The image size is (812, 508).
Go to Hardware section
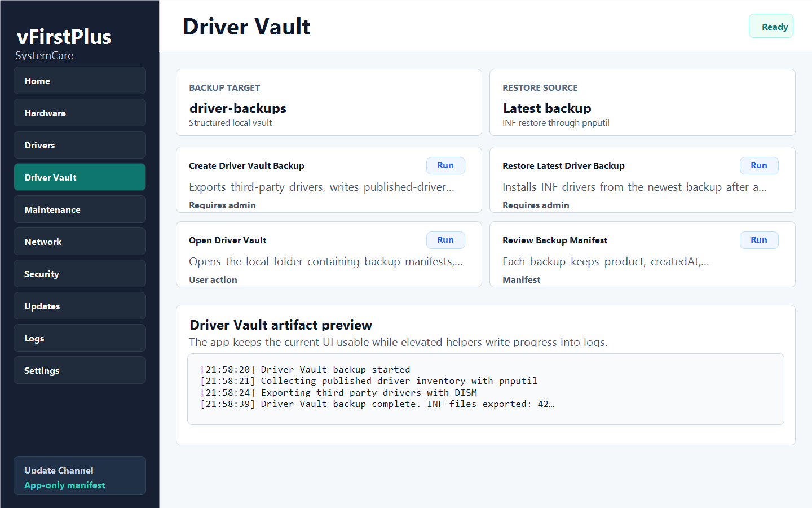click(x=80, y=113)
